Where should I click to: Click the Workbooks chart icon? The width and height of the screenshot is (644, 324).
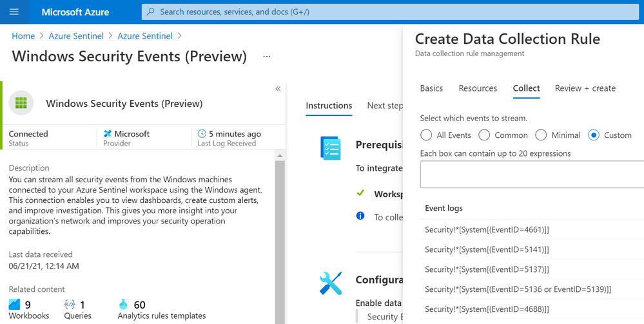click(x=14, y=305)
